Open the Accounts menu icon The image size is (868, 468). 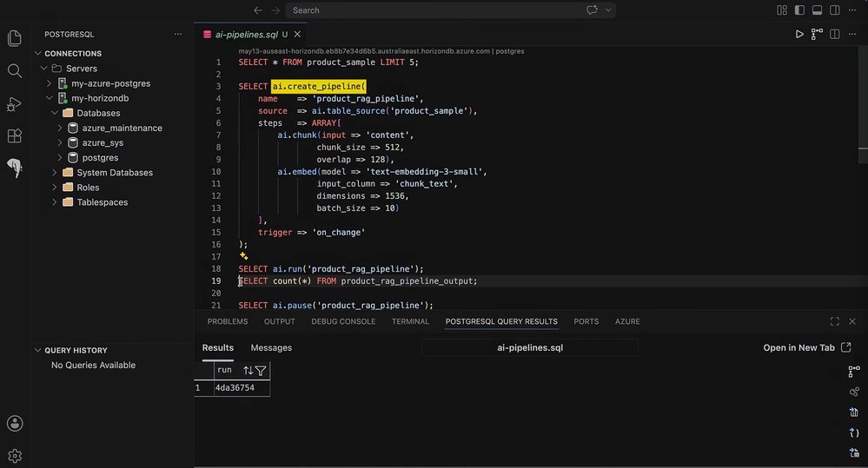tap(15, 423)
